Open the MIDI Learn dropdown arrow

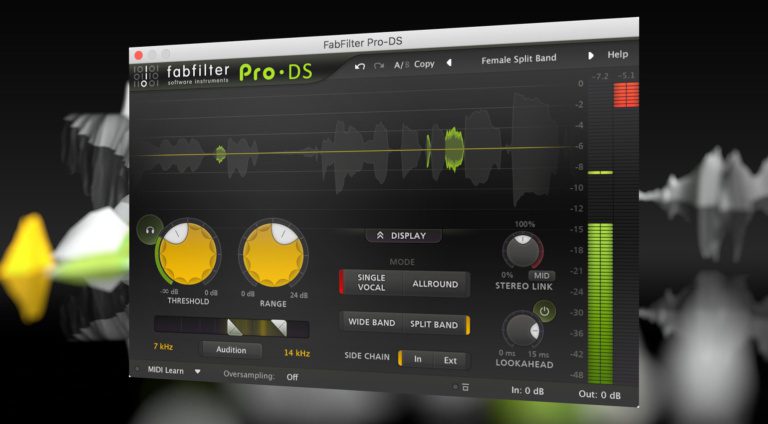click(197, 372)
